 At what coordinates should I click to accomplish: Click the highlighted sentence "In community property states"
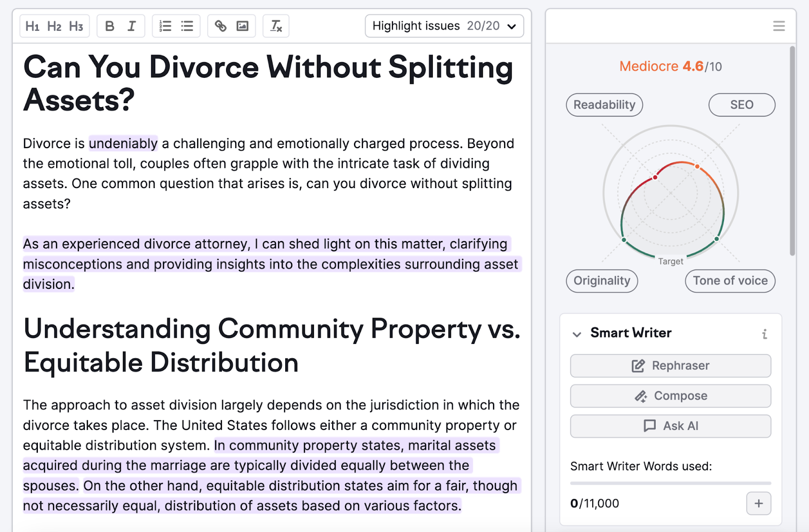pos(261,465)
